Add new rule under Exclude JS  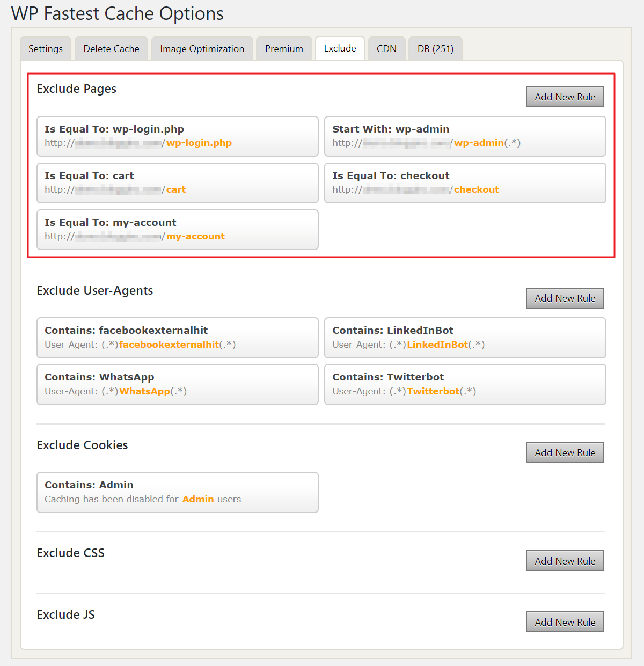pos(565,622)
